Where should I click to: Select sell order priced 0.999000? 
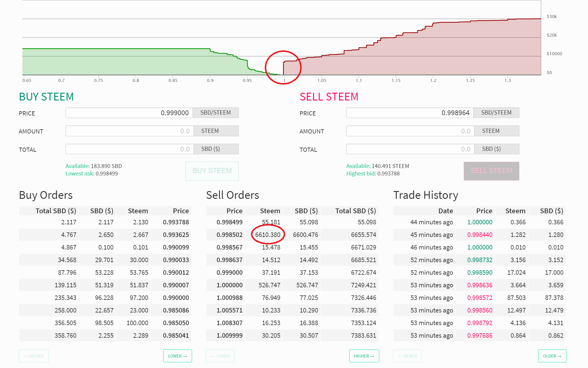coord(292,273)
